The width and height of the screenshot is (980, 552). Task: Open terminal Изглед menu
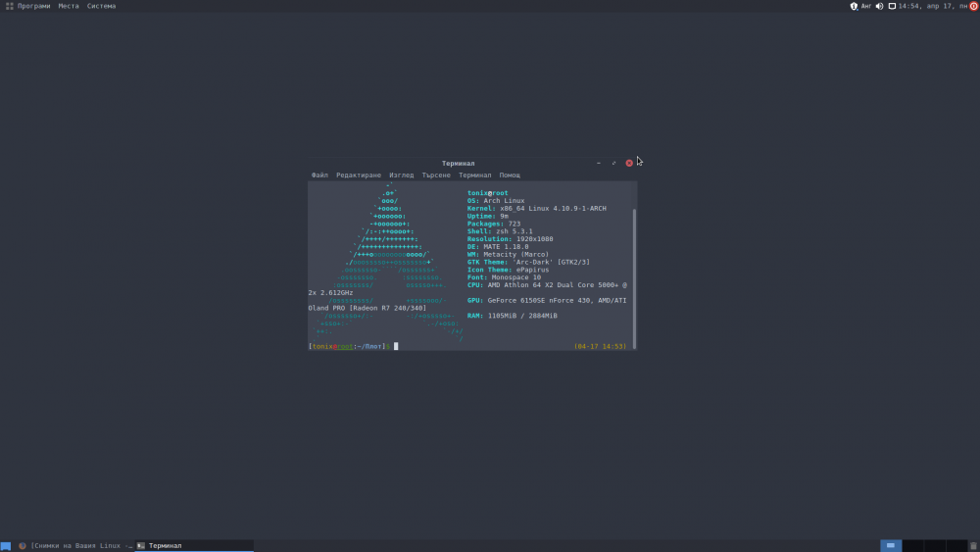(x=401, y=176)
